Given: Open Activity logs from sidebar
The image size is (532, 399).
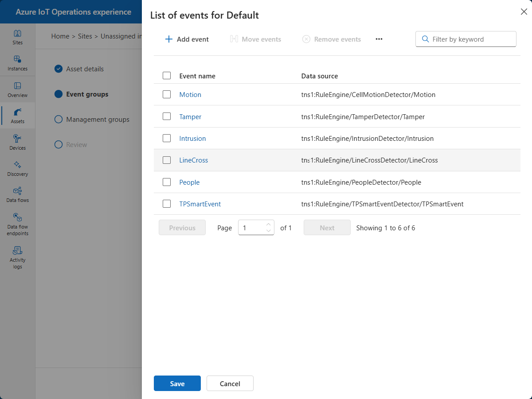Looking at the screenshot, I should [x=17, y=257].
